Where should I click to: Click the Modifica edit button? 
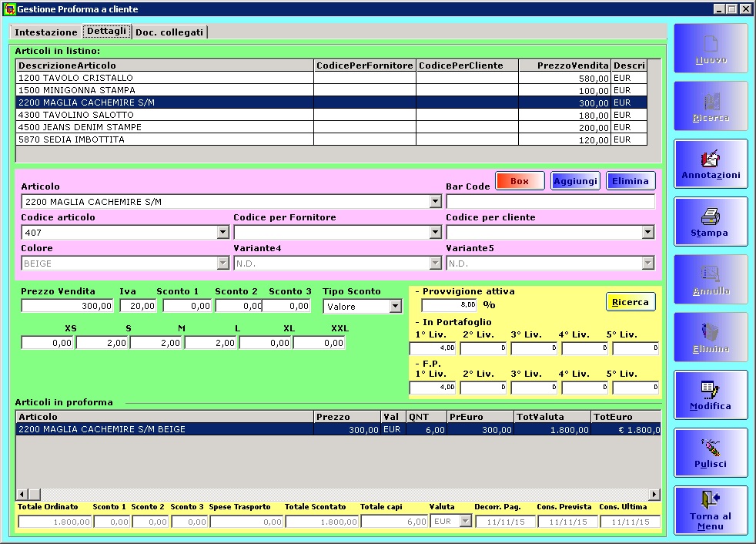click(x=711, y=395)
